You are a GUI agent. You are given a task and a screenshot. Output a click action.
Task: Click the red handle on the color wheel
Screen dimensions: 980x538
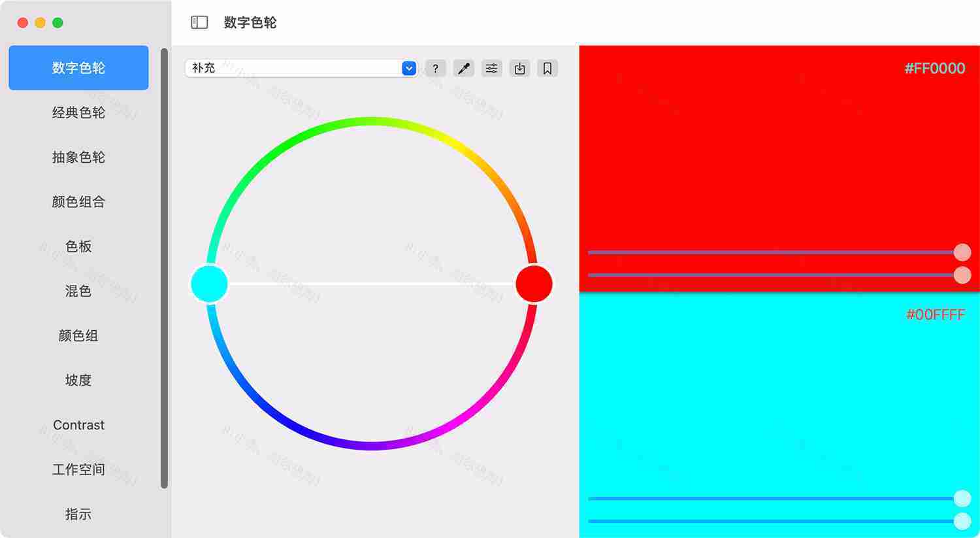coord(534,283)
